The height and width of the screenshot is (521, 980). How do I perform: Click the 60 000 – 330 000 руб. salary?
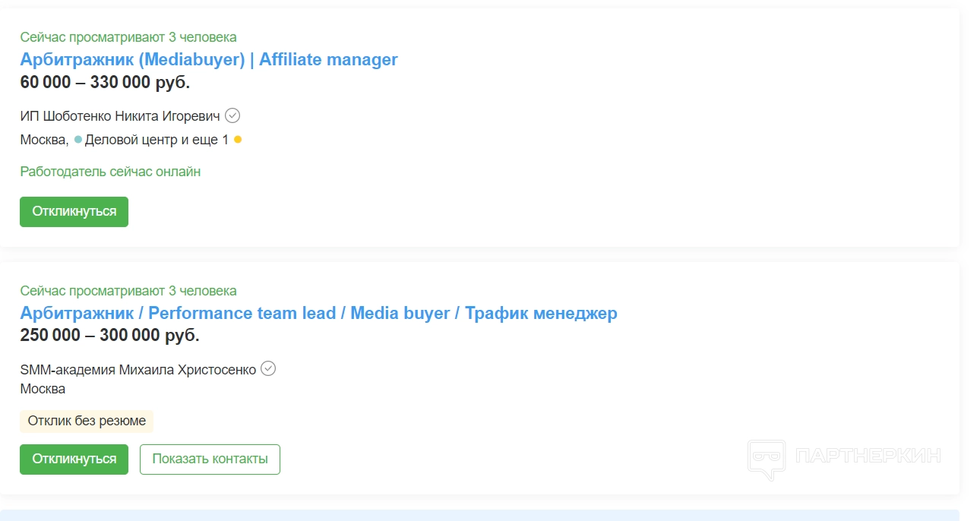click(105, 82)
